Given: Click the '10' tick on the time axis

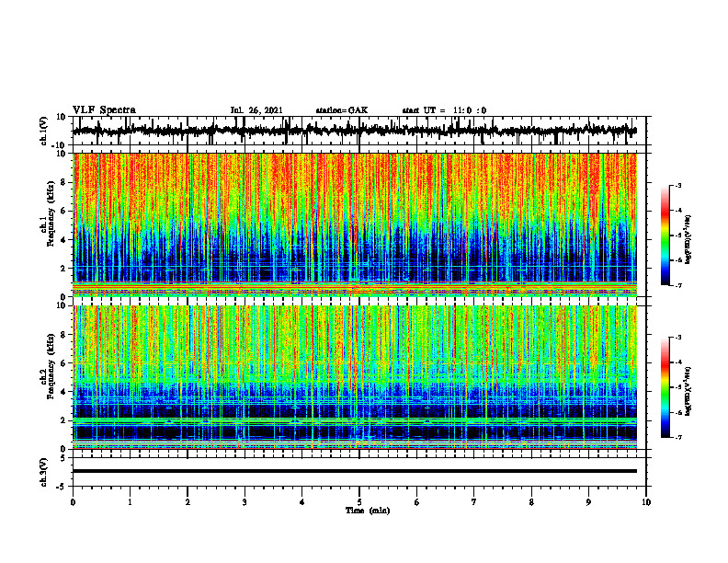Looking at the screenshot, I should pos(646,502).
